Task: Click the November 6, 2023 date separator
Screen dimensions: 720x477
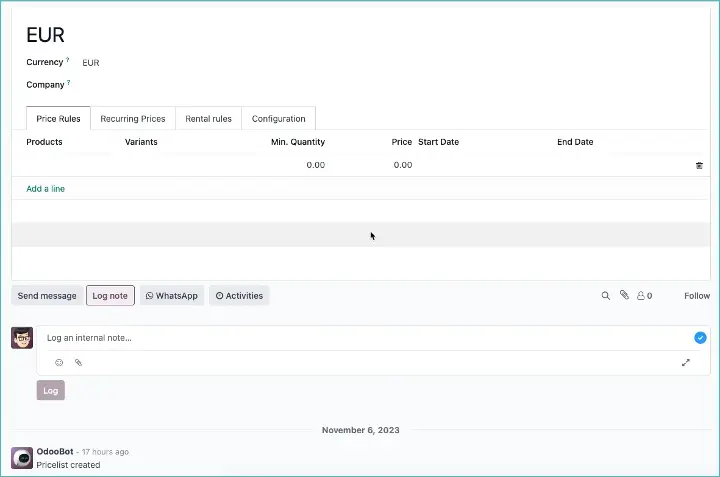Action: pos(360,430)
